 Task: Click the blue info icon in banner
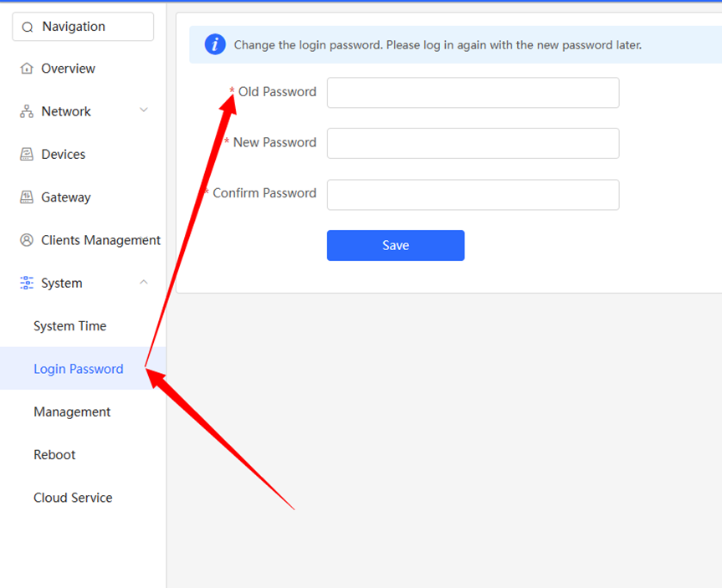[215, 44]
